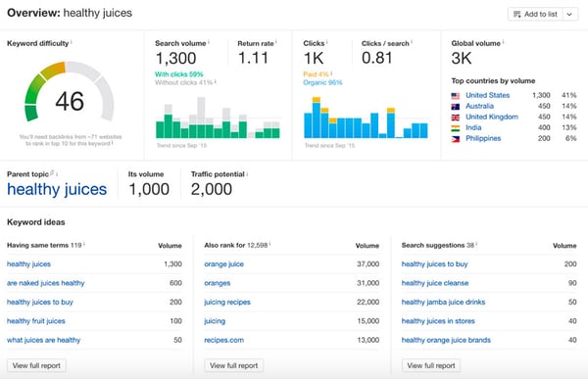Image resolution: width=588 pixels, height=379 pixels.
Task: Open the 'healthy jamba juice drinks' suggestion
Action: tap(443, 303)
